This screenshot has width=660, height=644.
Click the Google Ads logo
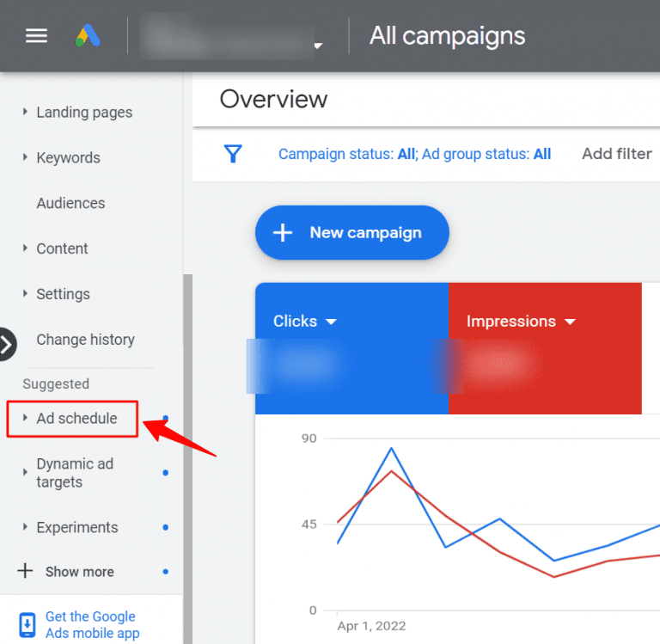(x=86, y=37)
